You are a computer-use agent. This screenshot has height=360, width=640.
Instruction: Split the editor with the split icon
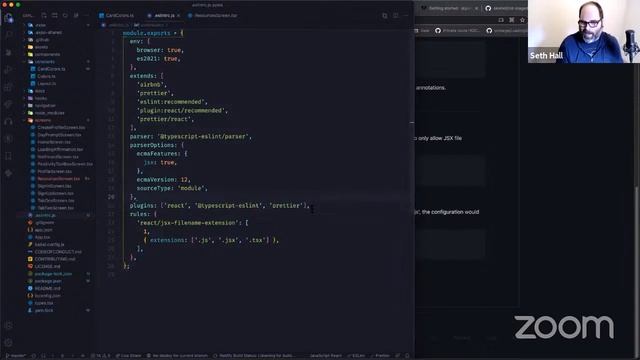point(396,16)
